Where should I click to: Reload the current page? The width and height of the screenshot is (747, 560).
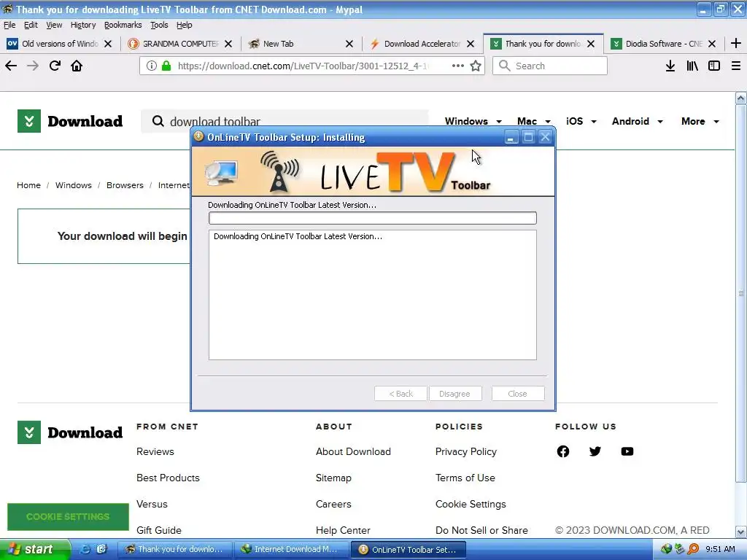coord(55,66)
